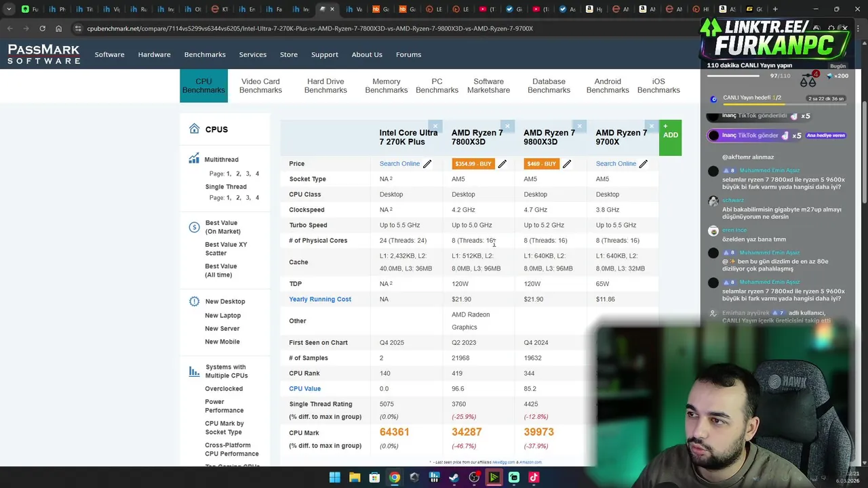This screenshot has width=868, height=488.
Task: Click CPU Mark value 64361
Action: pyautogui.click(x=394, y=432)
